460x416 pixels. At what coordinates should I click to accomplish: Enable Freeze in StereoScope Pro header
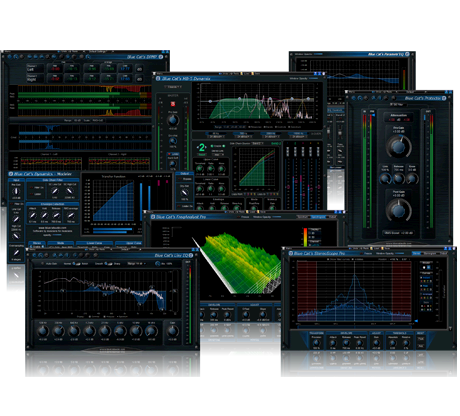[x=367, y=254]
